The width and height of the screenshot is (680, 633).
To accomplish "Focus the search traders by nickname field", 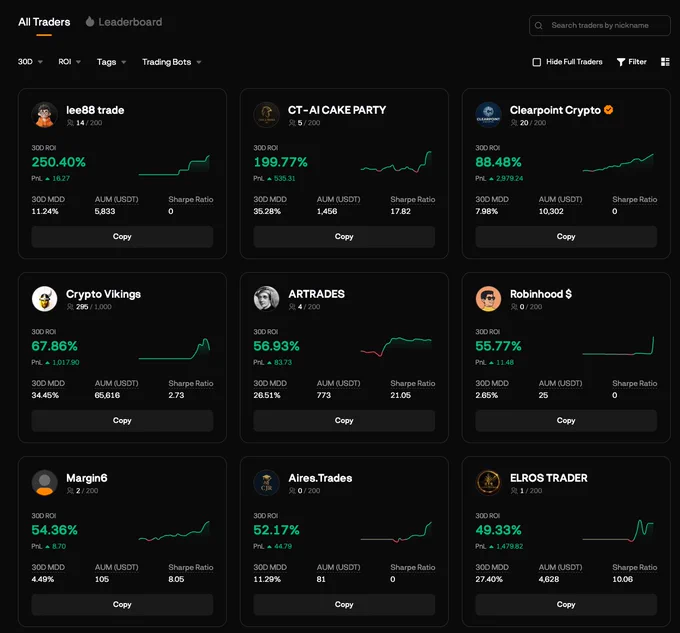I will coord(599,26).
